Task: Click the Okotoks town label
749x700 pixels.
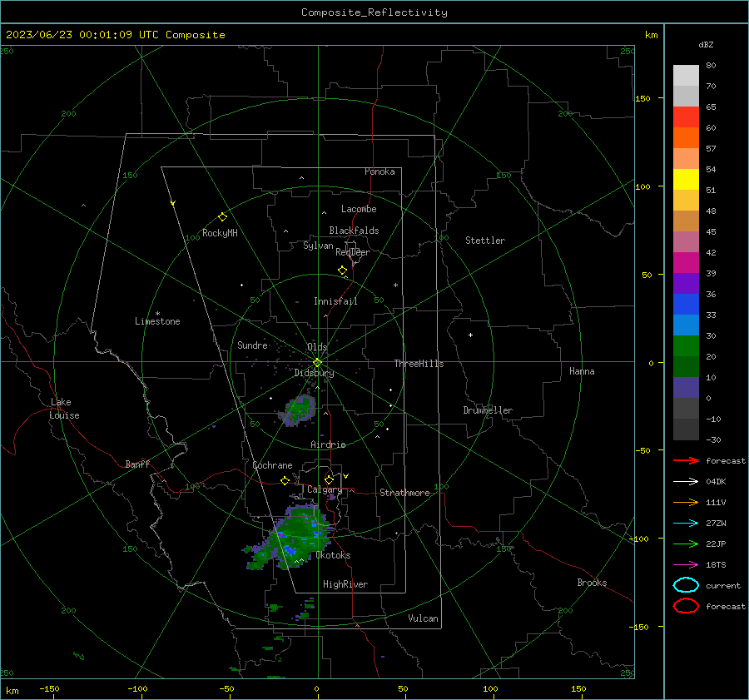Action: tap(333, 555)
